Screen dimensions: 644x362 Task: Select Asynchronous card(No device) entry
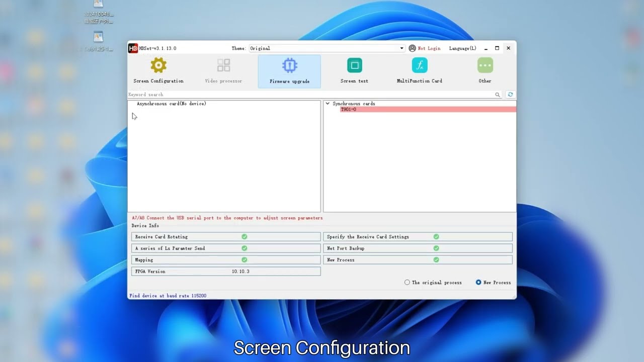(172, 104)
